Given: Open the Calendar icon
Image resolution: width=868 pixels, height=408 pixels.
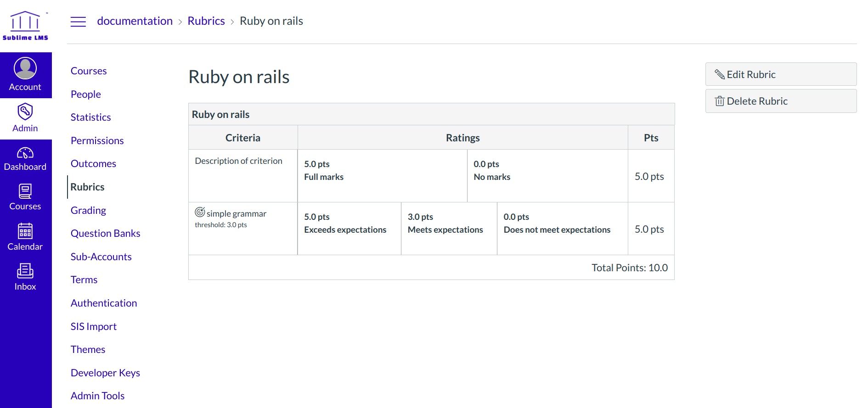Looking at the screenshot, I should (25, 231).
